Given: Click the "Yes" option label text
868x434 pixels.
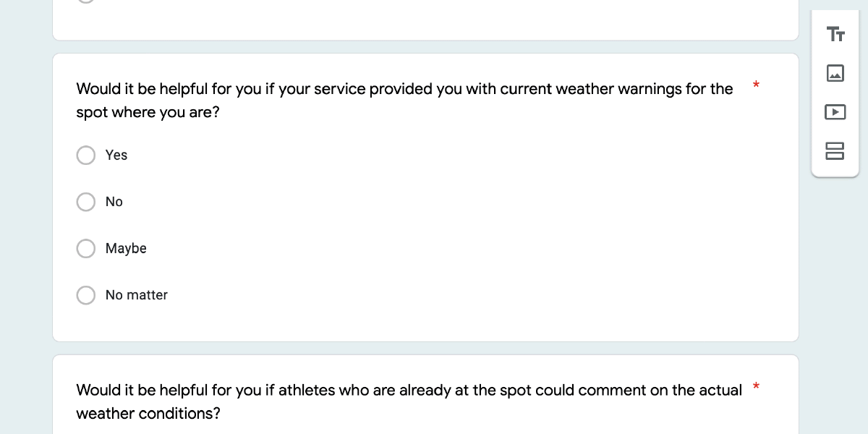Looking at the screenshot, I should point(116,156).
